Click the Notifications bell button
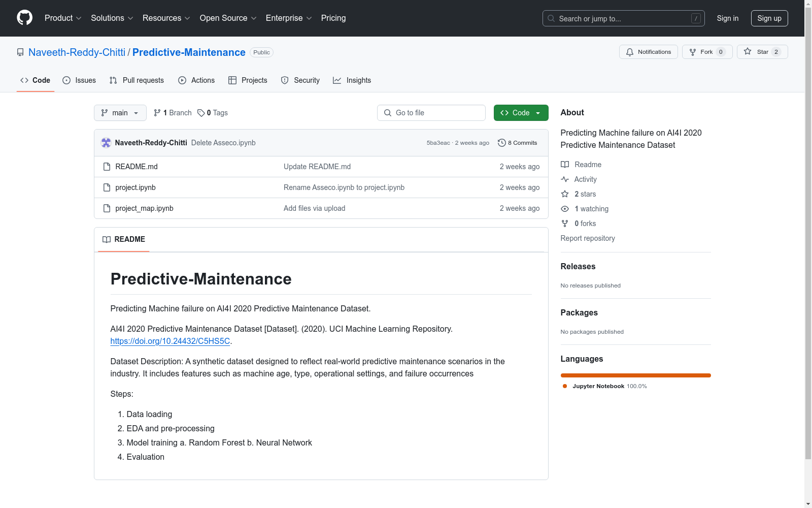The image size is (812, 508). (648, 52)
